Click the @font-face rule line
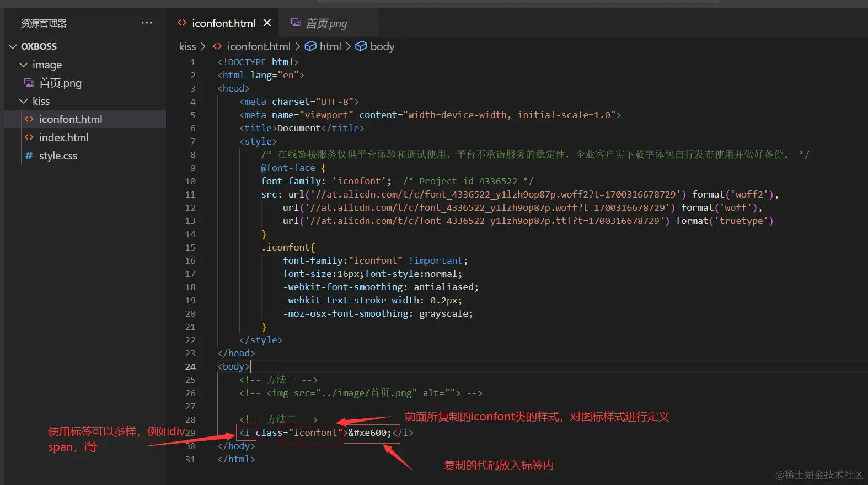The image size is (868, 485). pyautogui.click(x=293, y=168)
